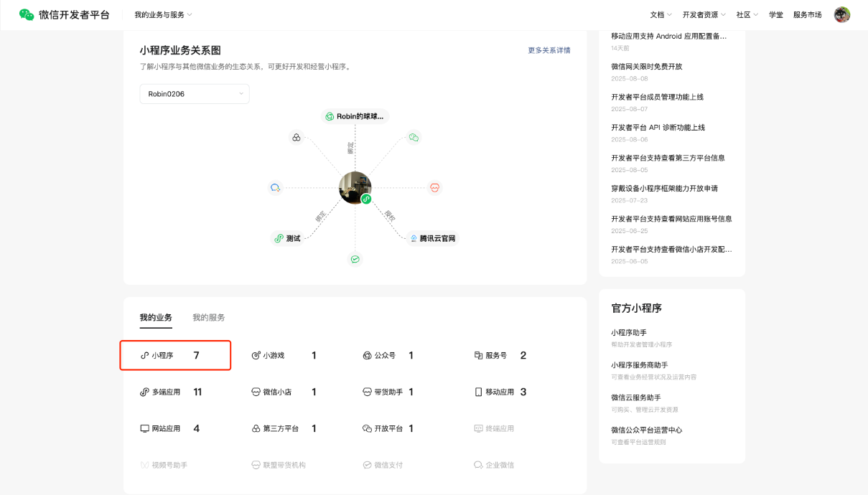
Task: Switch to the 我的服务 tab
Action: coord(208,318)
